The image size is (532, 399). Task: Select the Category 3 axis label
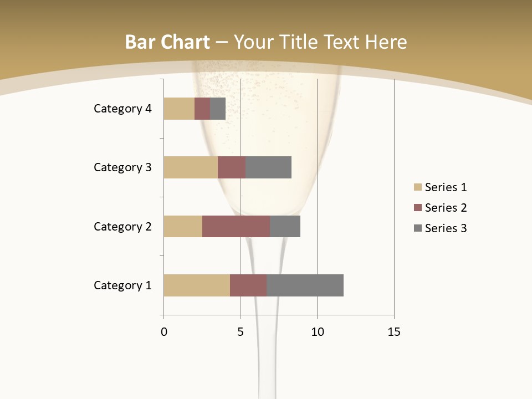pyautogui.click(x=122, y=167)
